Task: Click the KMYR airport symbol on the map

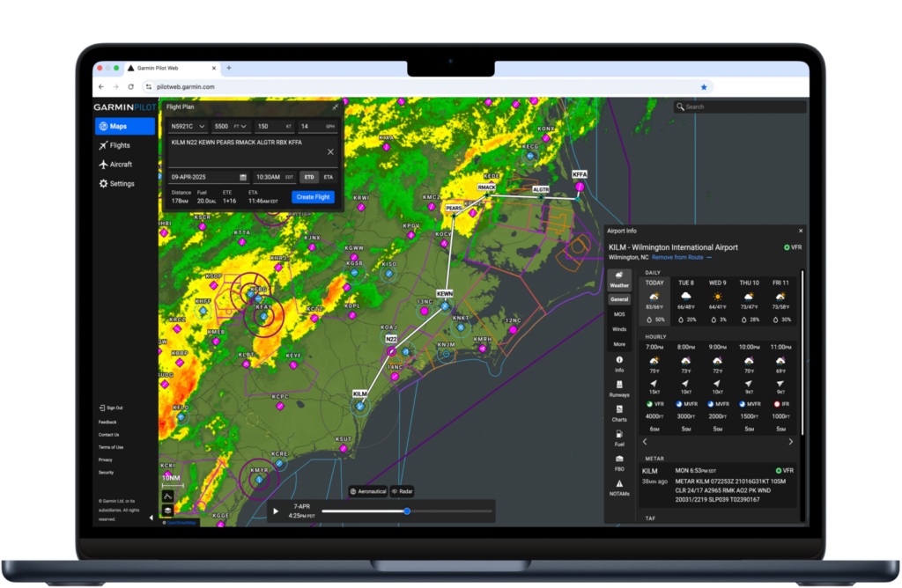Action: tap(260, 479)
